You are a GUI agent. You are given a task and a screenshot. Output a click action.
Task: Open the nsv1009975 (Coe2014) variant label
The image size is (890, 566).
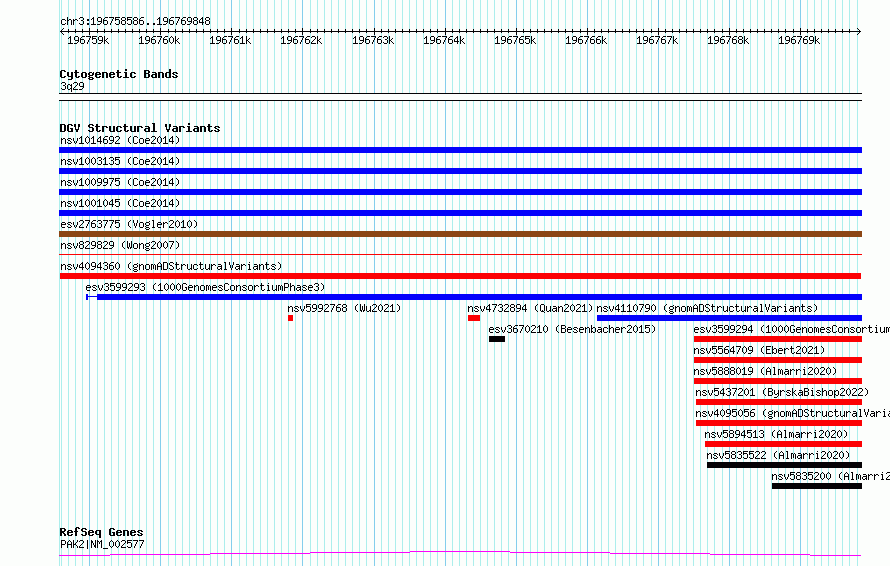(120, 182)
